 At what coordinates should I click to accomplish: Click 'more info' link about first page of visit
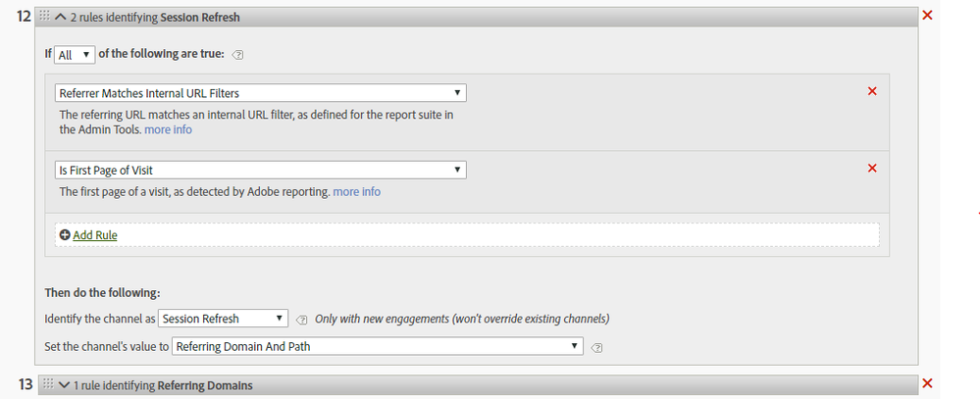(x=356, y=191)
